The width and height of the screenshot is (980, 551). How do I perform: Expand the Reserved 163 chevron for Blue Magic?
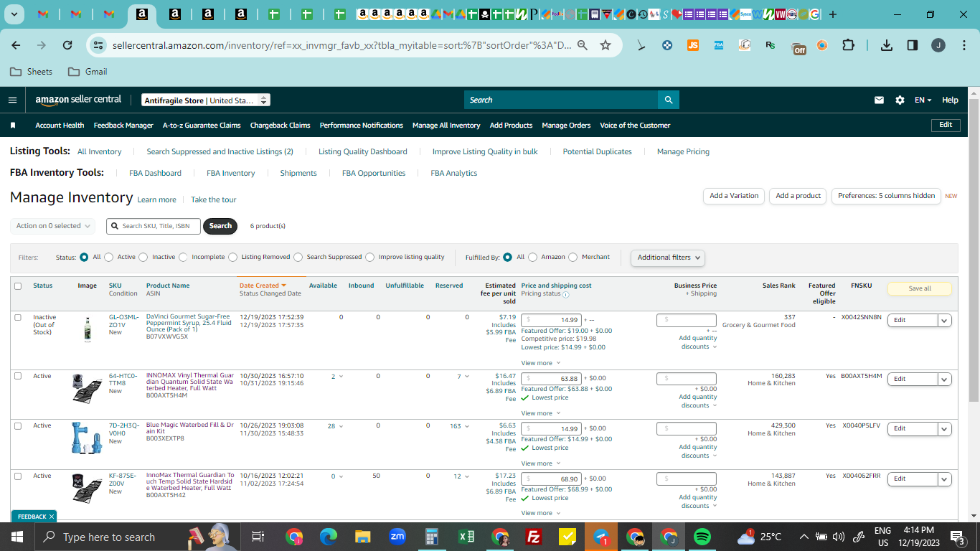pos(467,426)
